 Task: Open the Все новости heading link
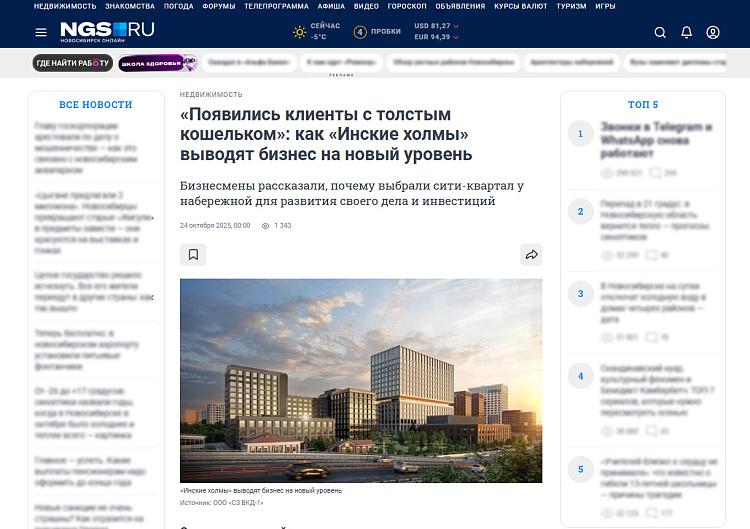(x=95, y=104)
